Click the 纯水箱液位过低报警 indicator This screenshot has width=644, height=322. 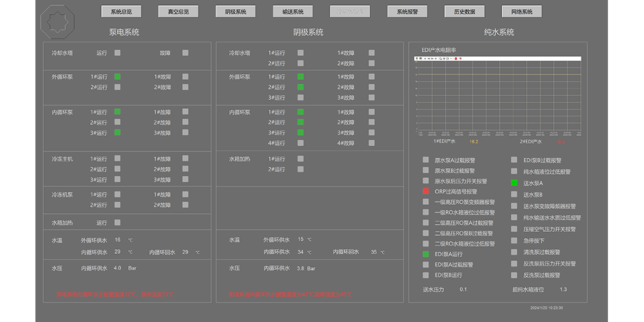(514, 172)
